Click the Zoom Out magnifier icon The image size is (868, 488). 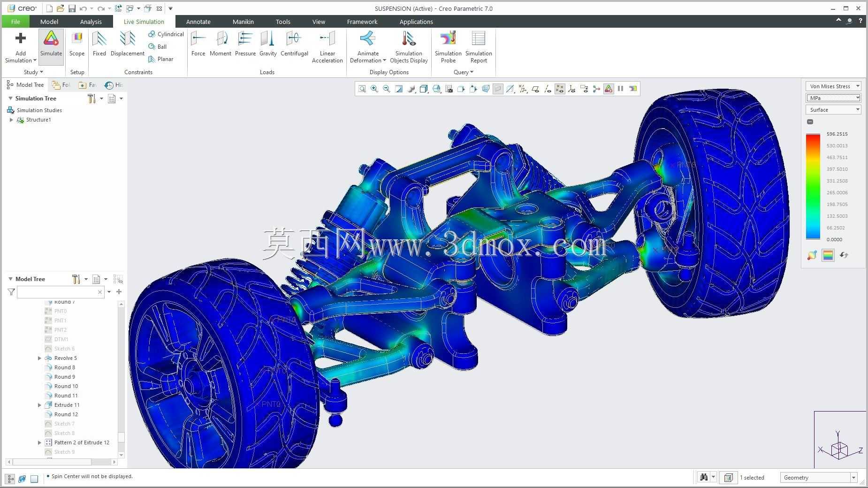386,89
